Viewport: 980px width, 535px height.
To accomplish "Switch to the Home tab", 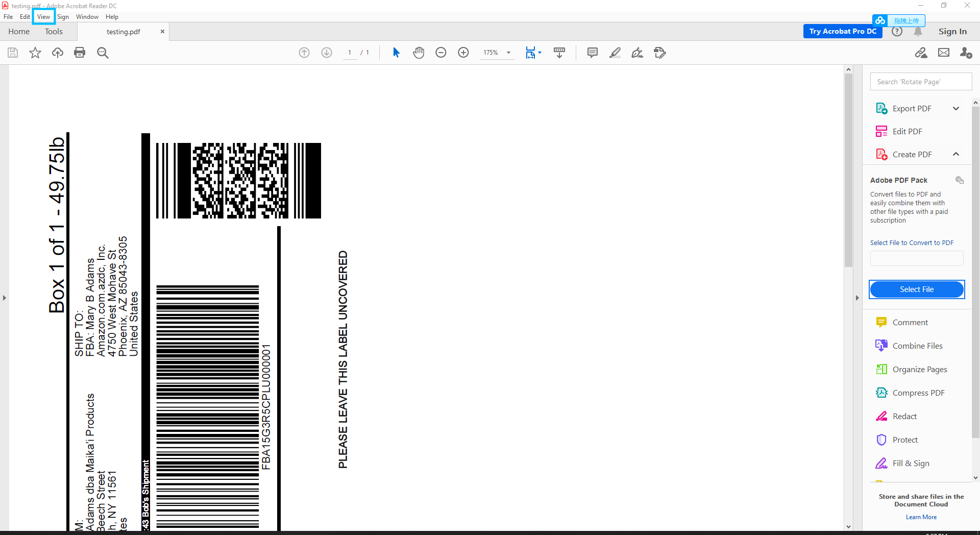I will [x=19, y=31].
